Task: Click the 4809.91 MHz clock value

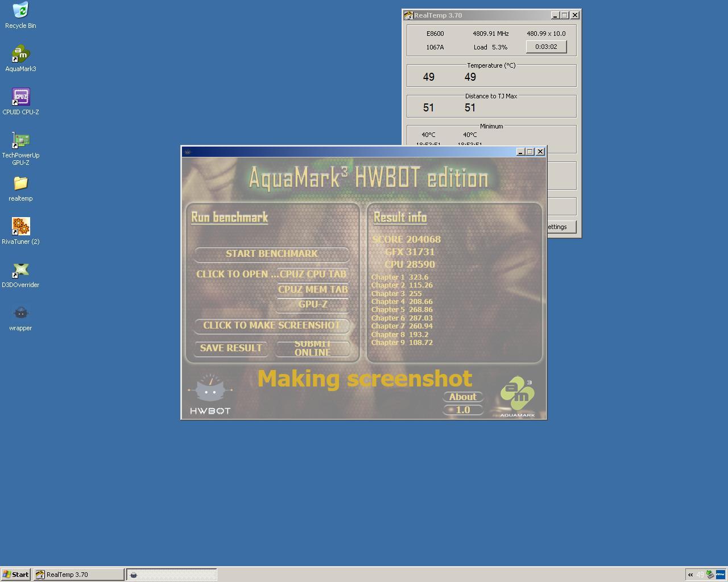Action: pos(491,34)
